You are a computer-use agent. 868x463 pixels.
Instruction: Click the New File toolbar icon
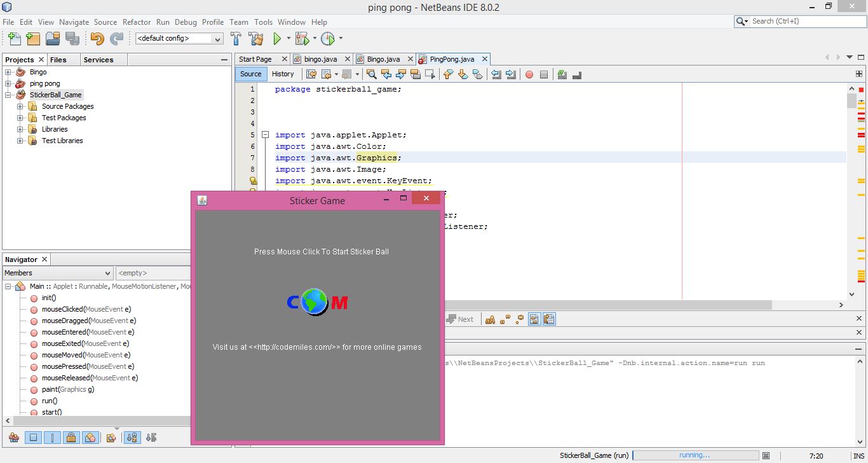coord(13,39)
